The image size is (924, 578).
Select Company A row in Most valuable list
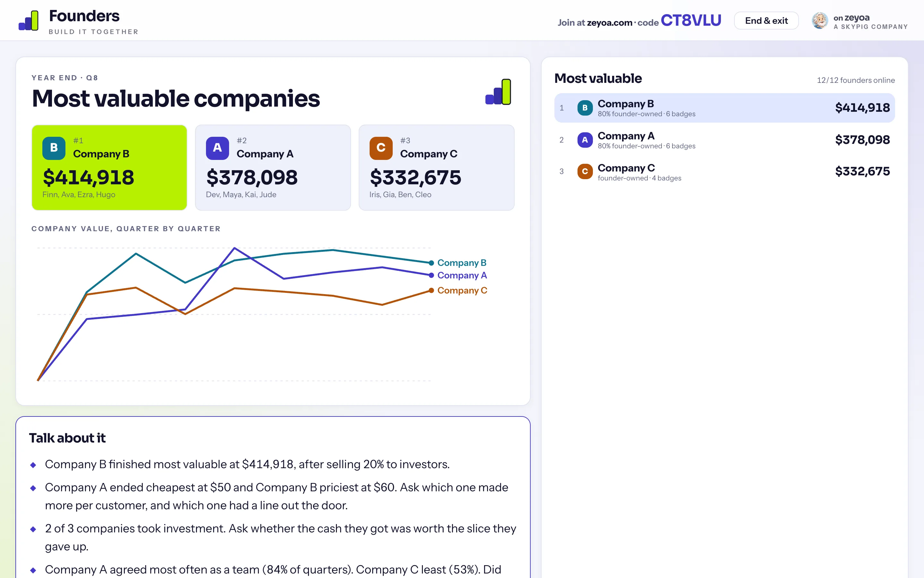(x=724, y=140)
